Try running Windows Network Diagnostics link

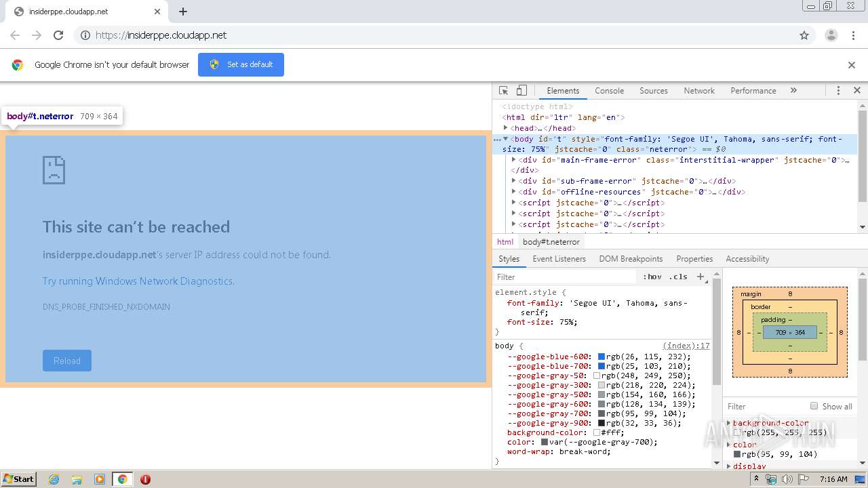tap(138, 281)
